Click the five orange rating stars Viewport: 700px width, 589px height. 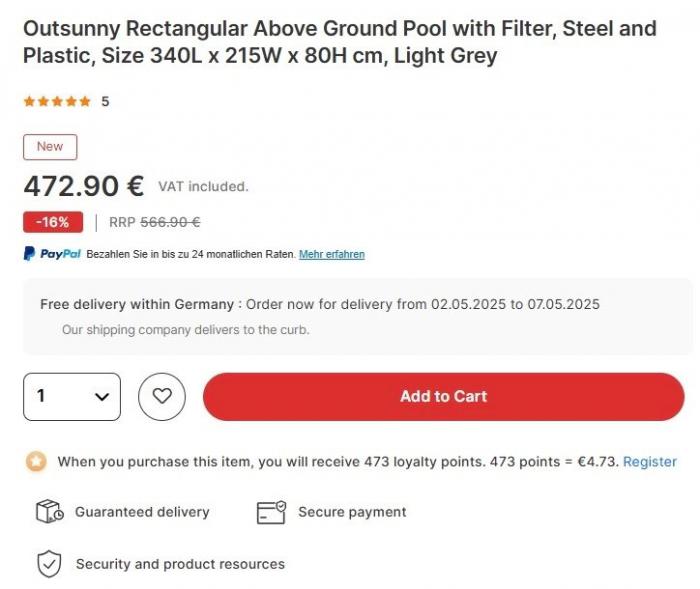pos(57,101)
